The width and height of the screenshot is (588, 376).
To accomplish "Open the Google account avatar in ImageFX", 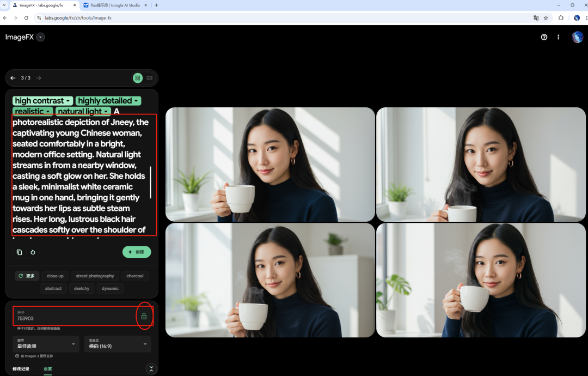I will point(577,37).
